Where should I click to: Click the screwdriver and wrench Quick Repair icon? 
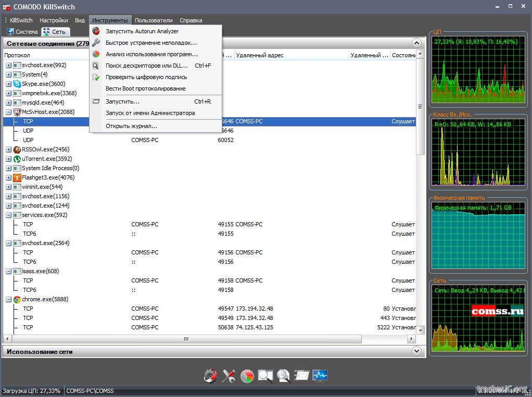(229, 376)
